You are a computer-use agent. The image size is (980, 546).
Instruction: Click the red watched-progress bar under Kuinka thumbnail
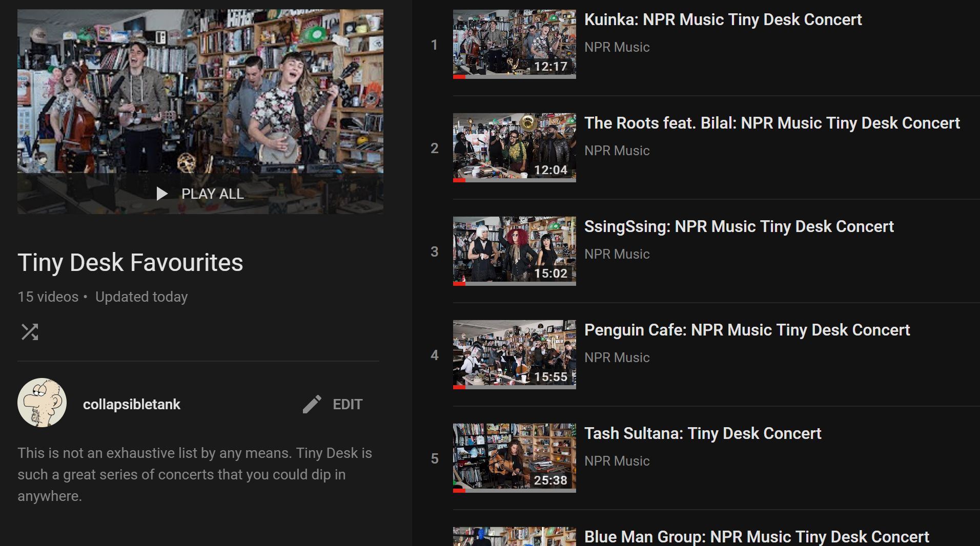click(459, 77)
